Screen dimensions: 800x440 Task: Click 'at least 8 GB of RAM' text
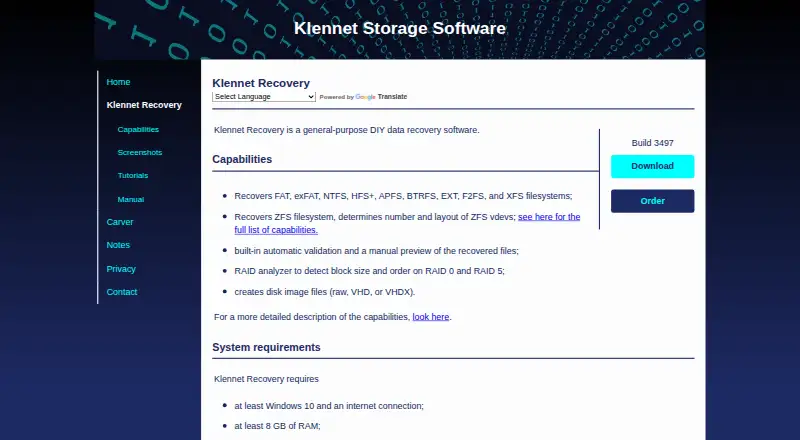pos(278,426)
